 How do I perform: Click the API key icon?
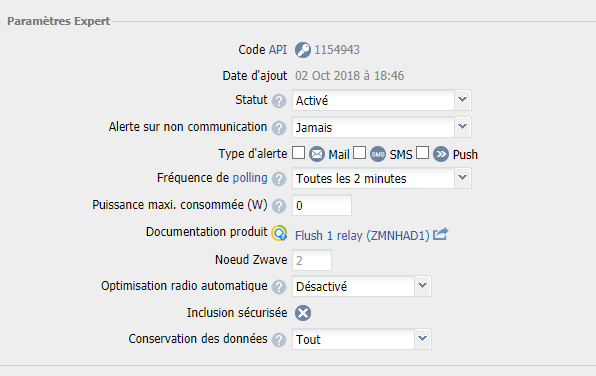pyautogui.click(x=303, y=50)
